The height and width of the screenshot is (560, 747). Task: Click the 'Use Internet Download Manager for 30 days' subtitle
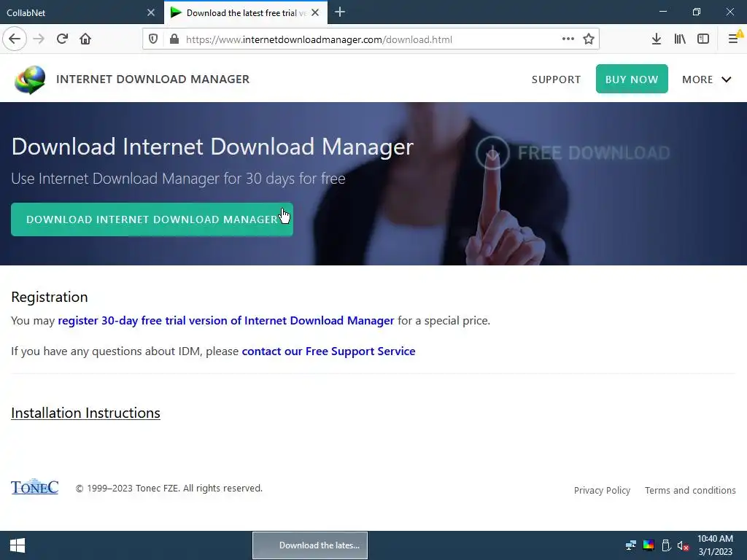[x=178, y=179]
